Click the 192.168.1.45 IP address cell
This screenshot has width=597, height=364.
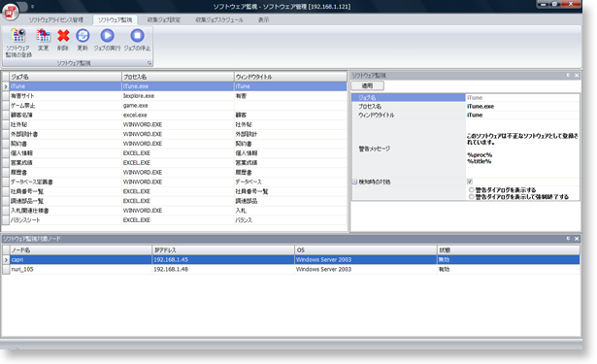click(223, 260)
